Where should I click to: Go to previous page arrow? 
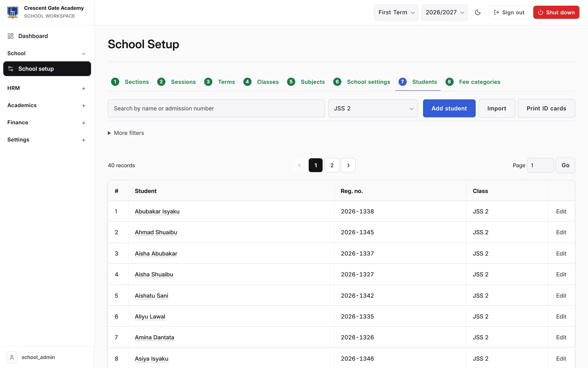pyautogui.click(x=300, y=165)
